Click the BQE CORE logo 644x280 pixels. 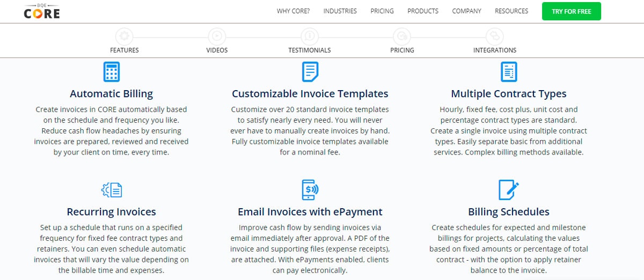pyautogui.click(x=42, y=11)
